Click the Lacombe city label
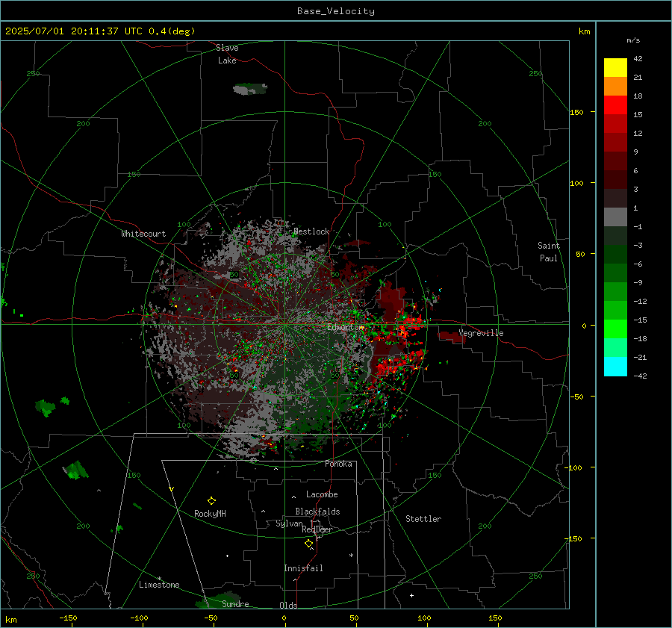 point(322,494)
